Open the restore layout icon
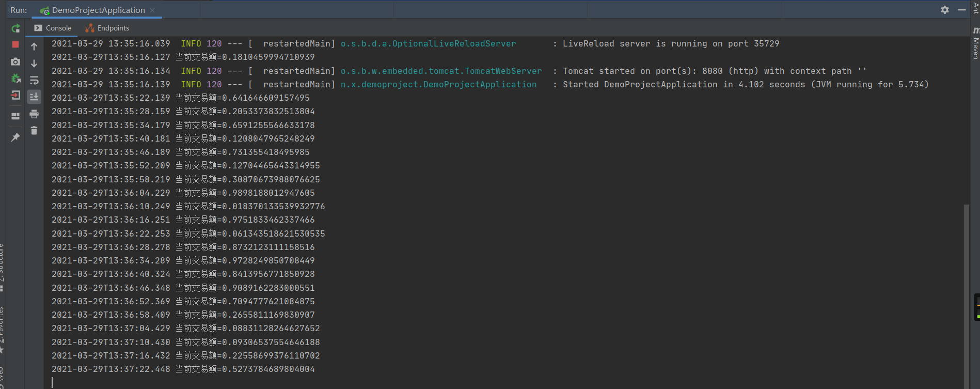The width and height of the screenshot is (980, 389). pyautogui.click(x=15, y=116)
